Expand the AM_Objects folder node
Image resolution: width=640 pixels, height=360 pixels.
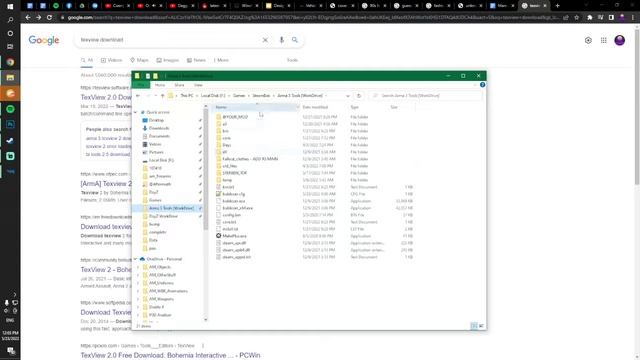tap(138, 267)
